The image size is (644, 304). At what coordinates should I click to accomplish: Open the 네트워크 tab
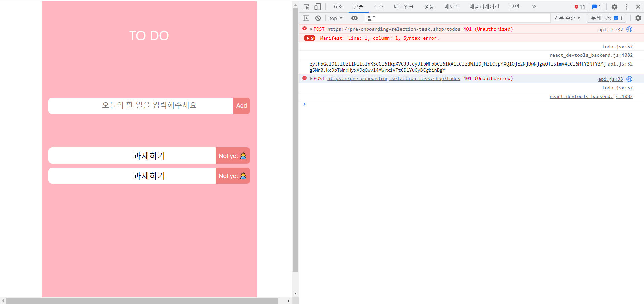coord(404,7)
